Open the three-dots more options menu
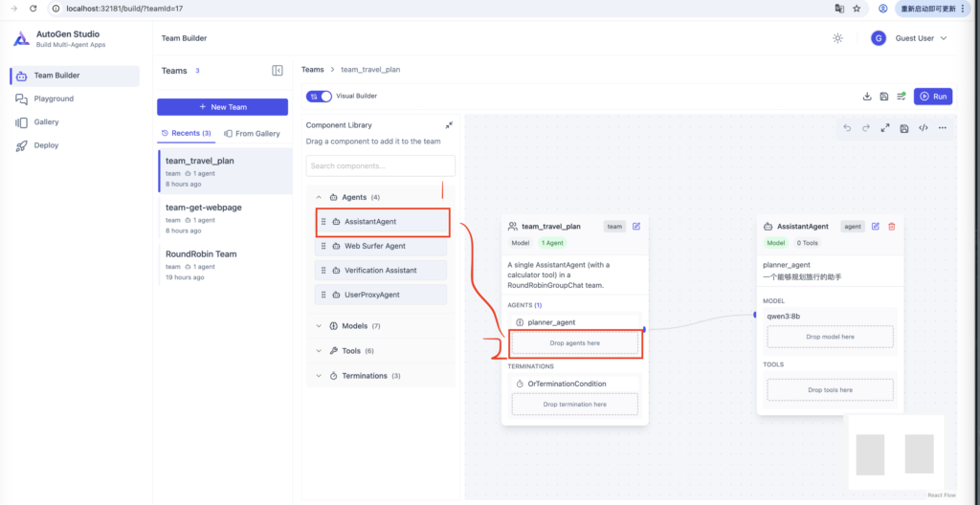Screen dimensions: 980x505 click(x=943, y=128)
